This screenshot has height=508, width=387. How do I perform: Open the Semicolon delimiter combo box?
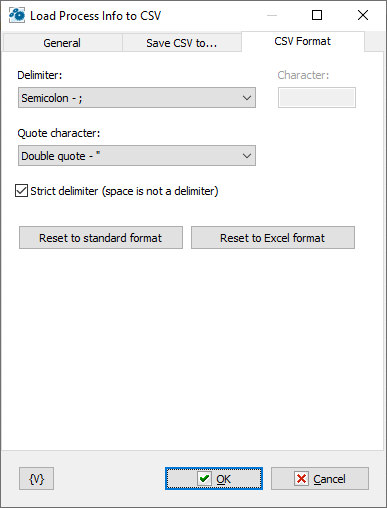[x=137, y=98]
